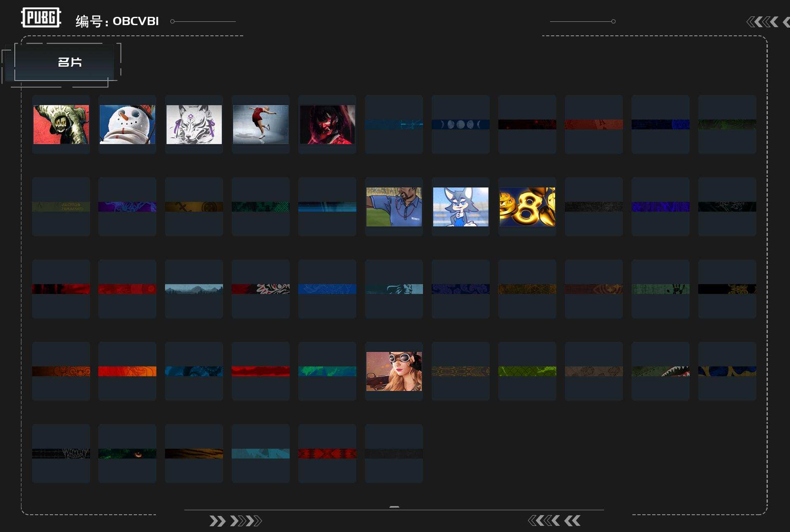Pick the mountain landscape banner nameplate

(x=194, y=289)
